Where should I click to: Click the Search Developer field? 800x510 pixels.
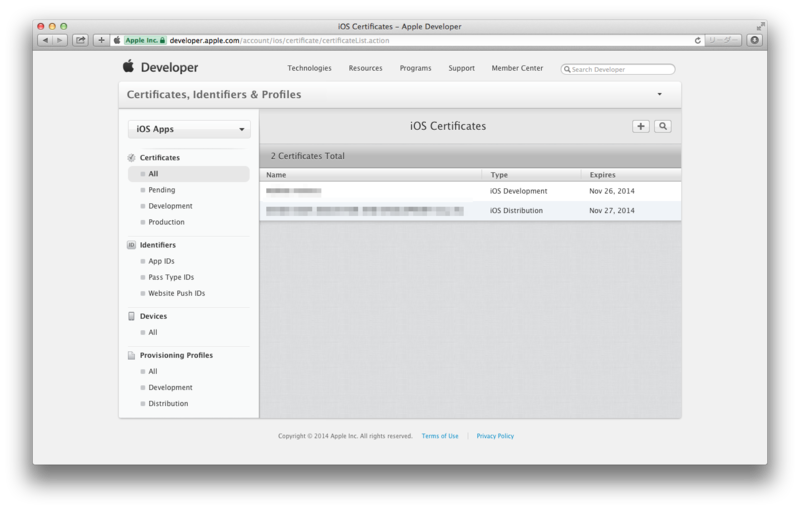click(x=618, y=69)
